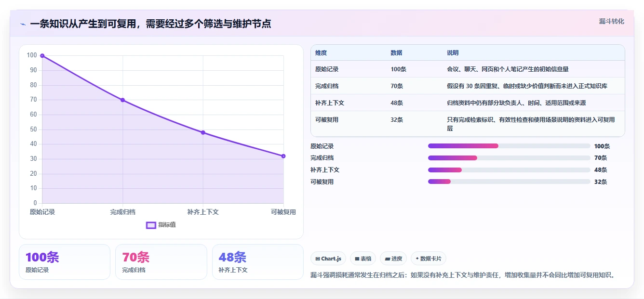Click the 维度 table column header
Image resolution: width=644 pixels, height=299 pixels.
point(321,53)
